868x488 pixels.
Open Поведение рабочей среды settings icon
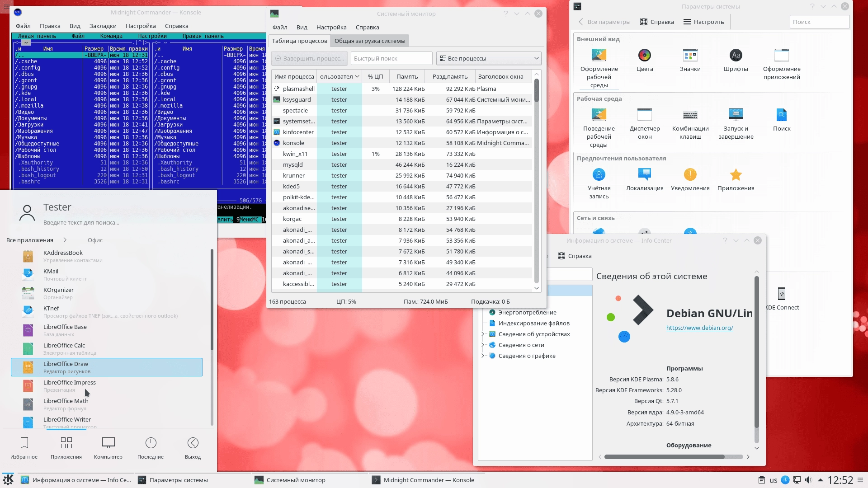click(599, 115)
